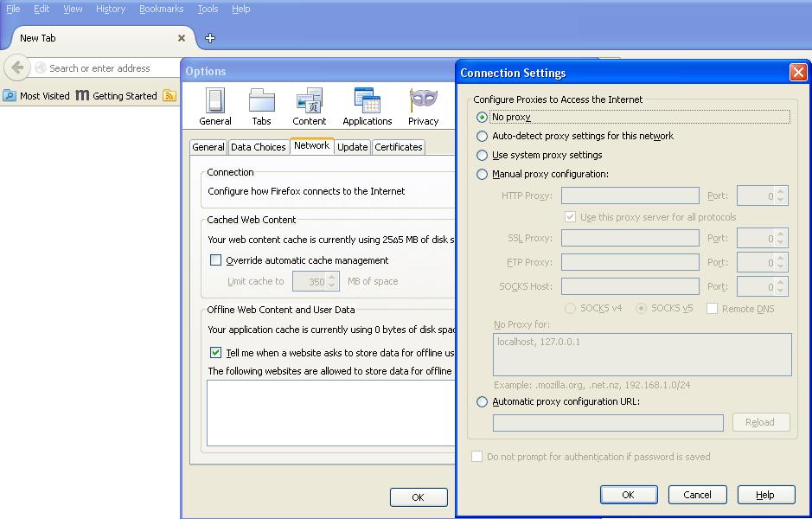The height and width of the screenshot is (519, 812).
Task: Select Manual proxy configuration
Action: click(x=482, y=175)
